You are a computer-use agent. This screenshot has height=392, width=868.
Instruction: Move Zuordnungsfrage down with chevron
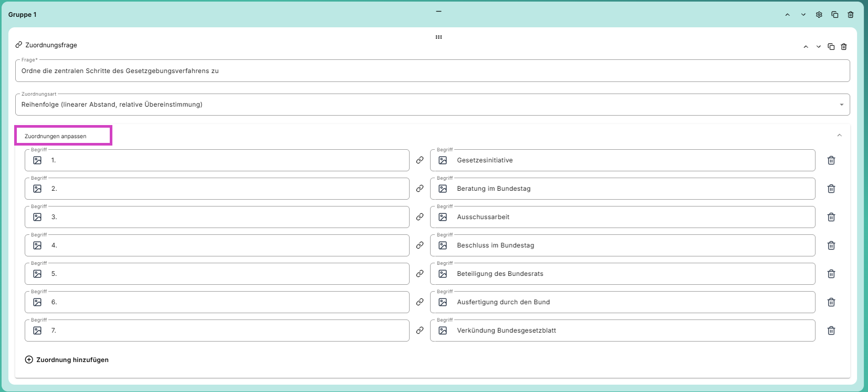[818, 47]
